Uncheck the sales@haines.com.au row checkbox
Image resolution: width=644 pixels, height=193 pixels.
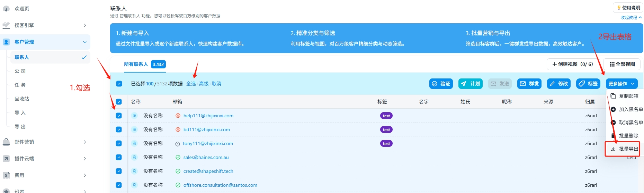[x=119, y=157]
